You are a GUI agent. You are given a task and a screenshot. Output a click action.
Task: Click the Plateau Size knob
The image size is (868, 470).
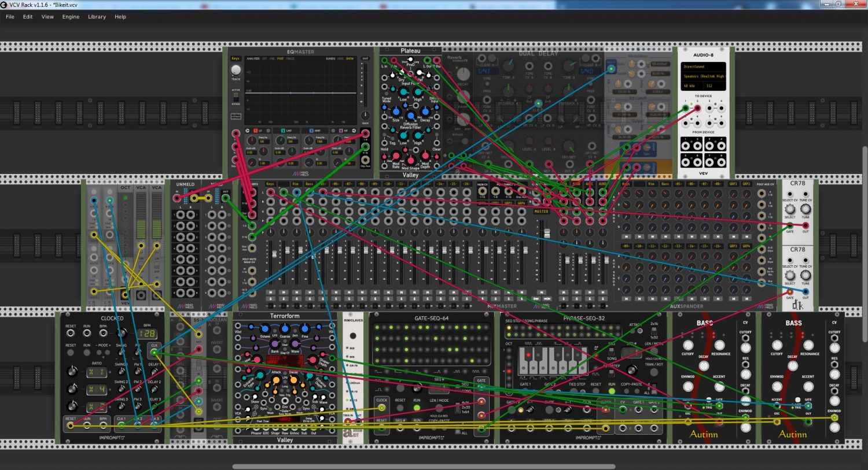point(396,111)
